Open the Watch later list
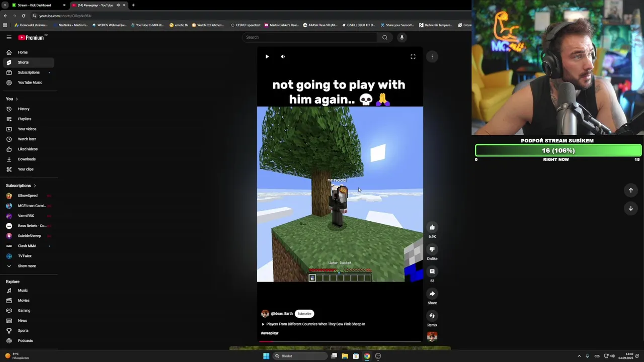644x362 pixels. tap(28, 139)
